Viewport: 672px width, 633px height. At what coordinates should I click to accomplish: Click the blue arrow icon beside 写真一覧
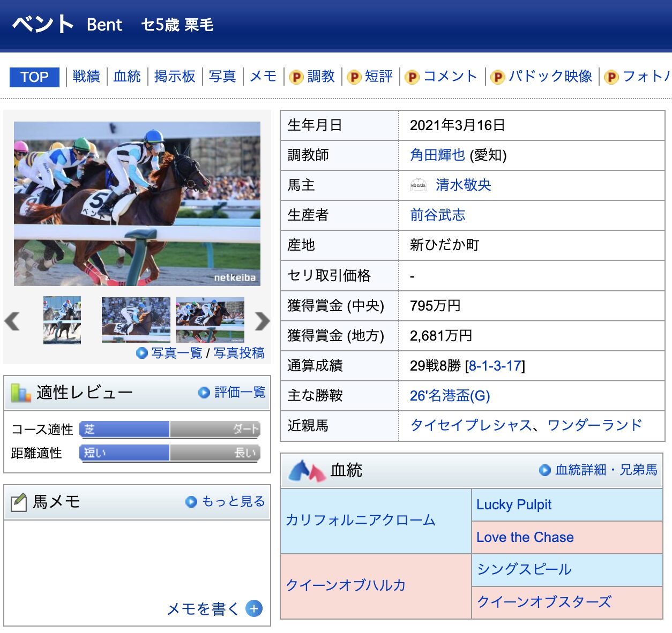tap(142, 353)
